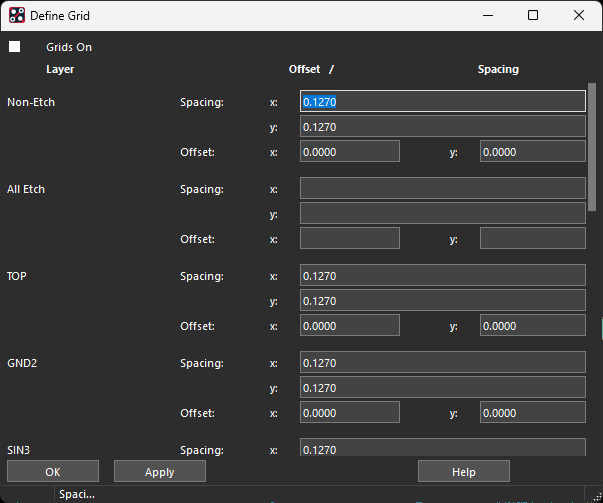Maximize the Define Grid window

point(533,15)
